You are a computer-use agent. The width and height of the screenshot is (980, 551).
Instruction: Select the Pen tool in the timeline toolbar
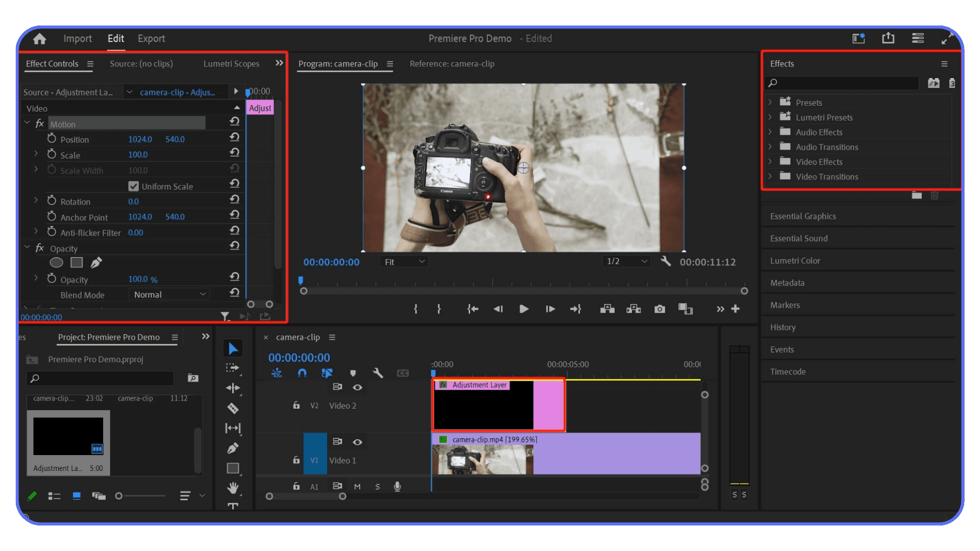point(233,448)
